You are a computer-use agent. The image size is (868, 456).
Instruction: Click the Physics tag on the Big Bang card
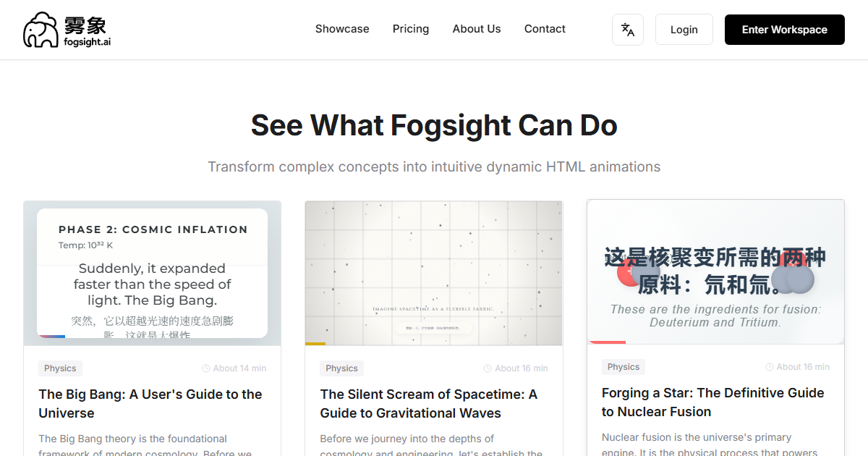[60, 368]
